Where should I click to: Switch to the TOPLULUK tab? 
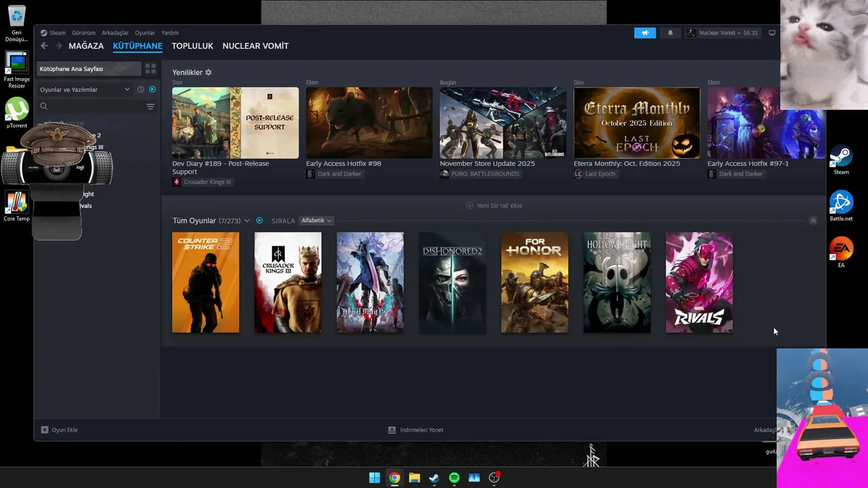[193, 46]
